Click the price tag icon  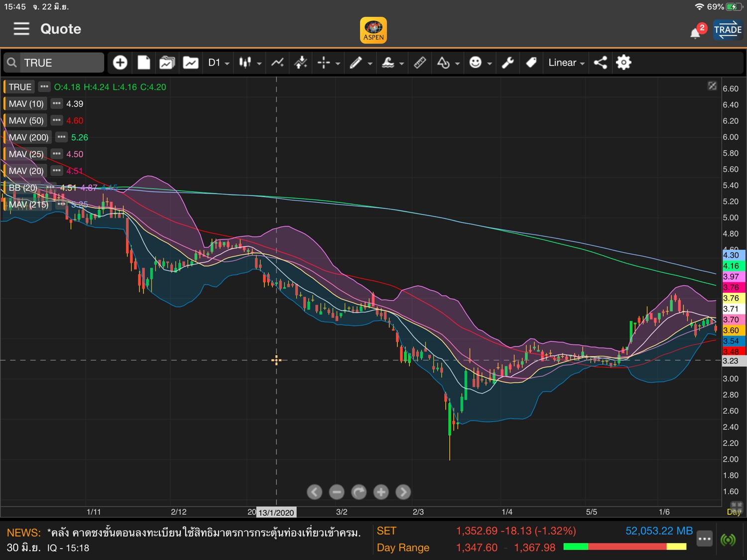(x=531, y=63)
